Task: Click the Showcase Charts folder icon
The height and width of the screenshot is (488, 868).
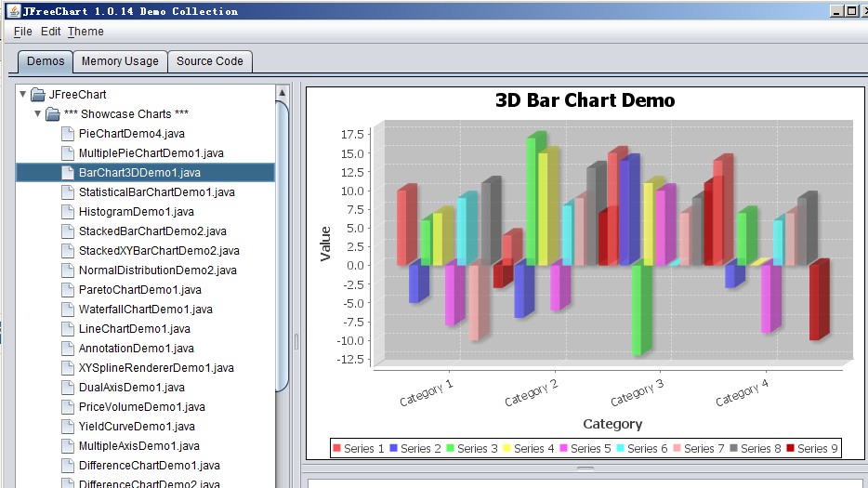Action: click(x=53, y=114)
